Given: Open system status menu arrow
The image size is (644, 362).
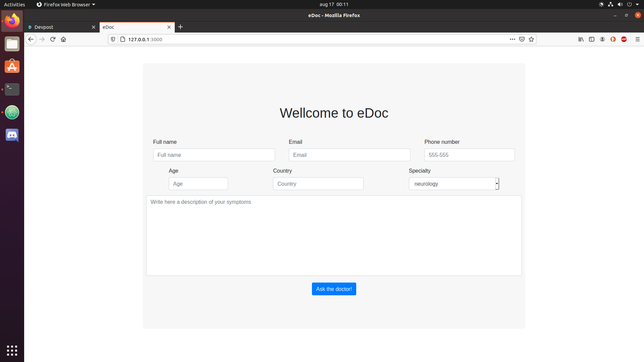Looking at the screenshot, I should pos(637,4).
